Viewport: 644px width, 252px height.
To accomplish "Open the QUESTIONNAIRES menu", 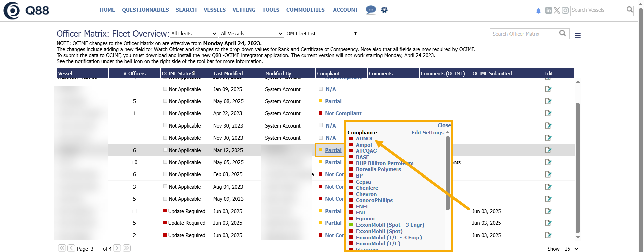I will coord(145,10).
